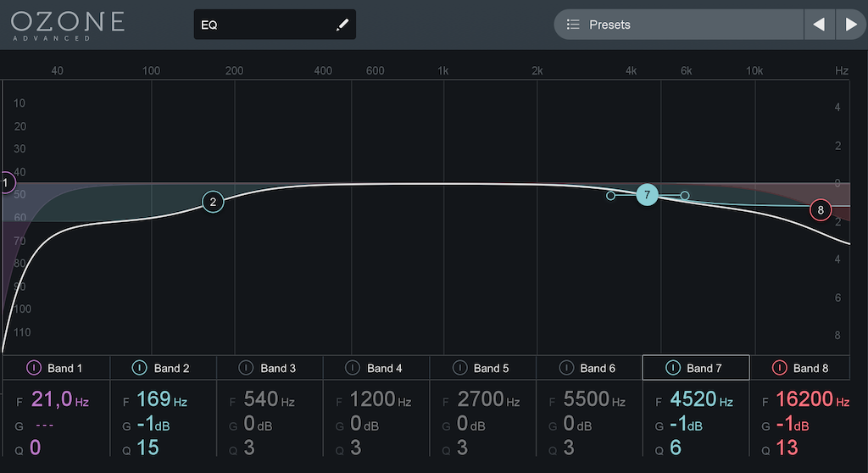Select EQ node 8 on the curve
The image size is (868, 473).
821,209
